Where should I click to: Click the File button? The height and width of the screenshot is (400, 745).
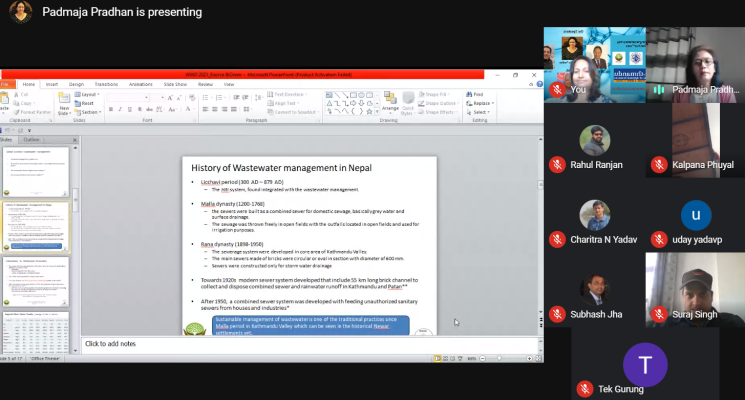(6, 84)
